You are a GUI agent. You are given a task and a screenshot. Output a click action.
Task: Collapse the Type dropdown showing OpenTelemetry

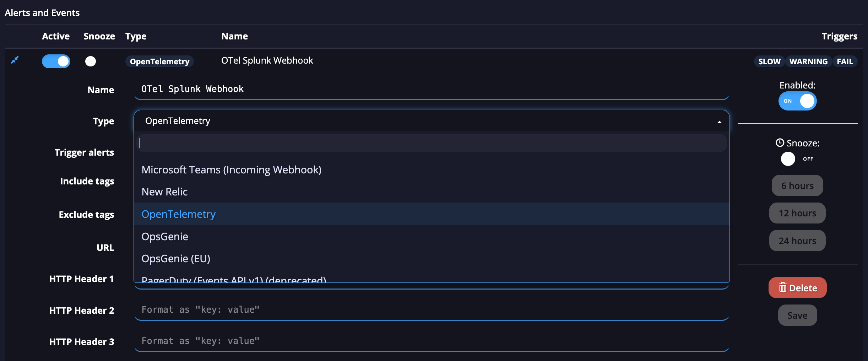432,121
